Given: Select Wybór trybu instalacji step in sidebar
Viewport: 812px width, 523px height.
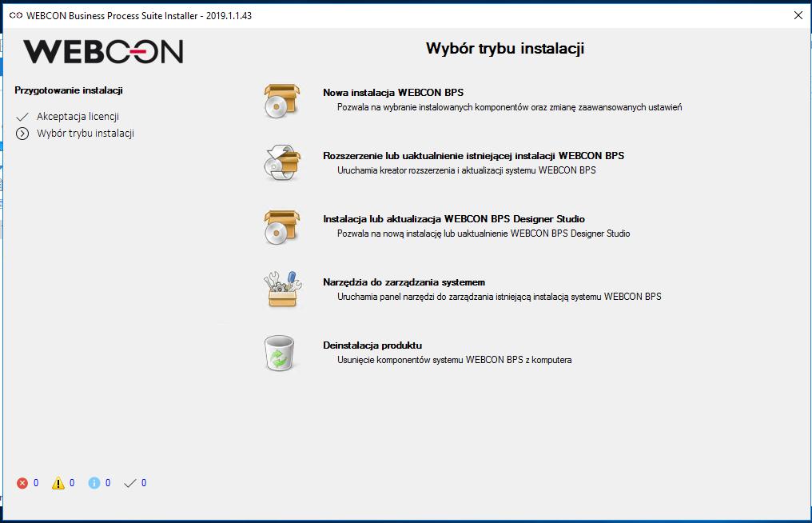Looking at the screenshot, I should 86,134.
